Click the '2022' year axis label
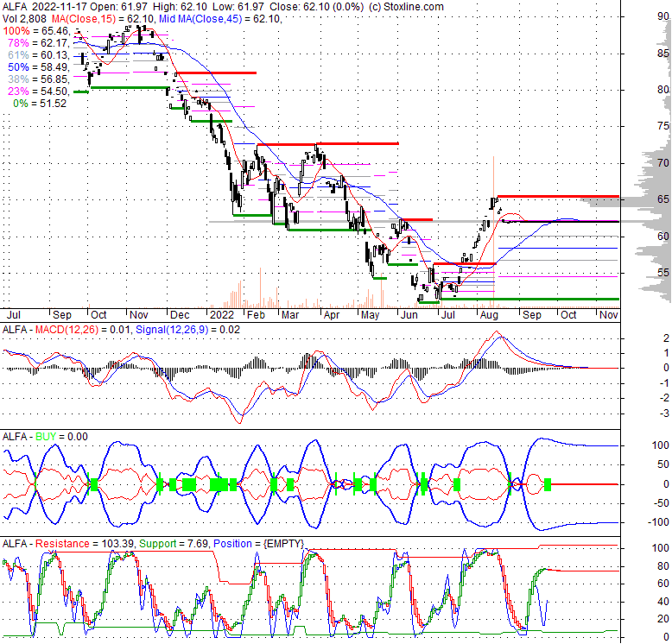 pyautogui.click(x=222, y=315)
